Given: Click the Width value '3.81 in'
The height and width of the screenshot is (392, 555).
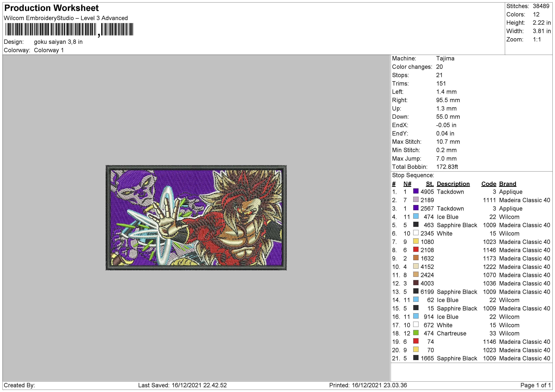Looking at the screenshot, I should coord(541,31).
